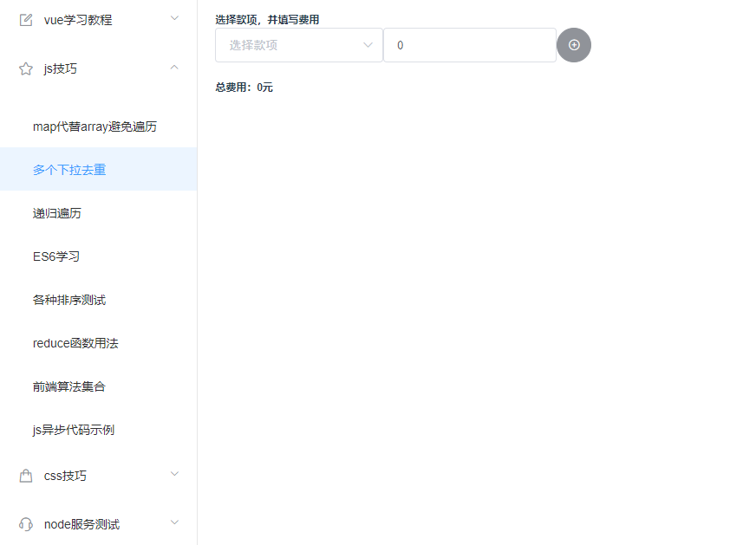
Task: Click the reduce函数用法 link
Action: [x=74, y=342]
